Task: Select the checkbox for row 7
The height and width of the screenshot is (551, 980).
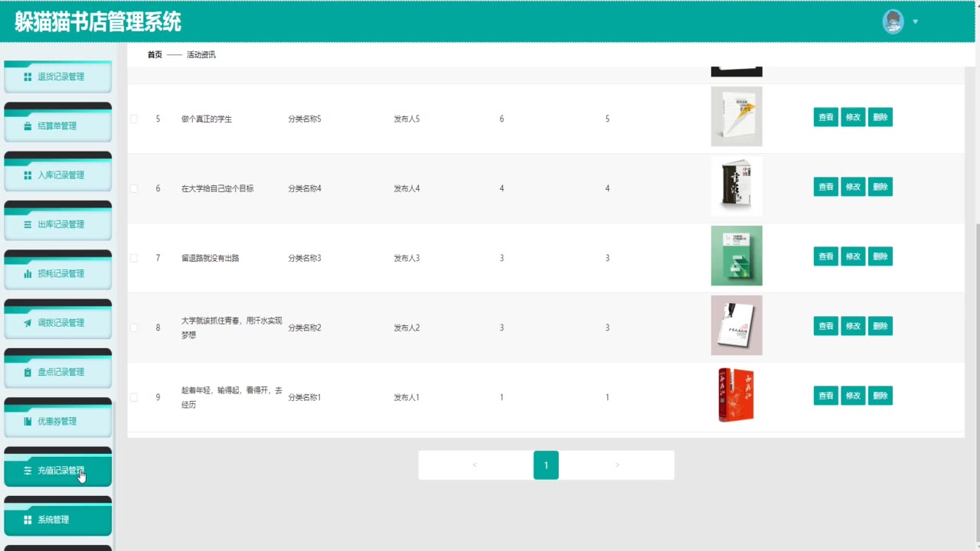Action: point(134,258)
